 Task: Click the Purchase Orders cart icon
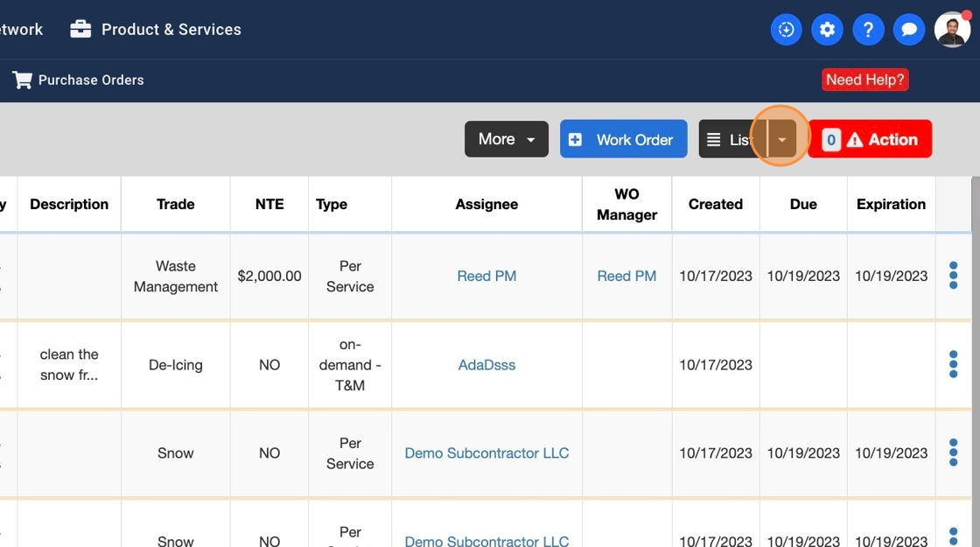click(x=22, y=81)
